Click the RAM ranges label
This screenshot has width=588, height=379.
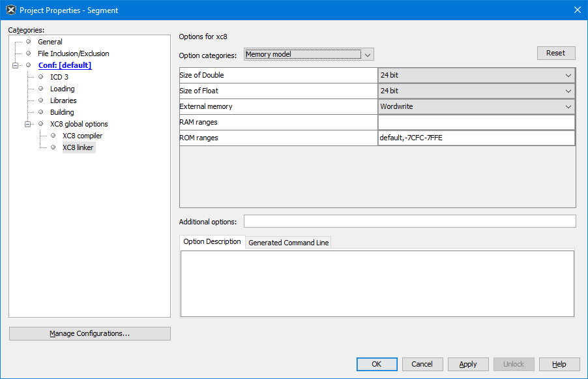198,123
